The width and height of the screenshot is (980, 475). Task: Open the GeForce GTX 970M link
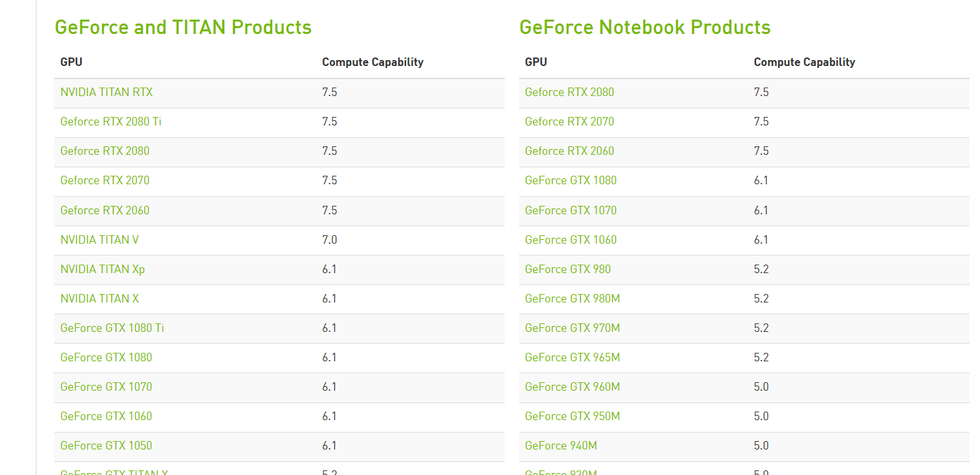[x=573, y=328]
